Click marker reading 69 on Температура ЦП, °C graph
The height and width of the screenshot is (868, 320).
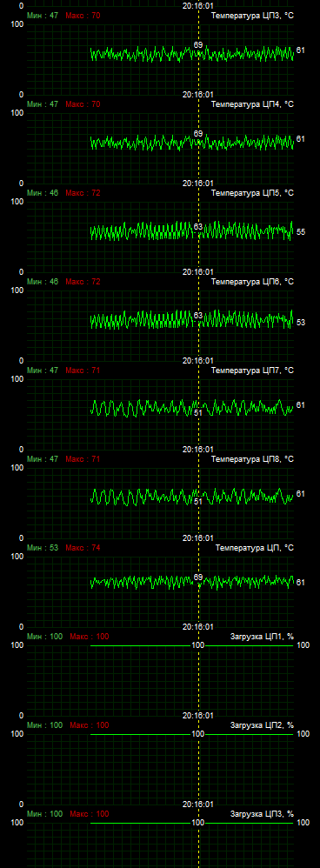click(198, 578)
